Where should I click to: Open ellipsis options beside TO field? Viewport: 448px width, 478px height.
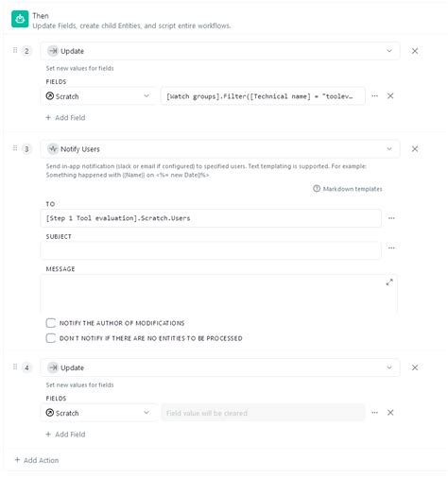[391, 218]
